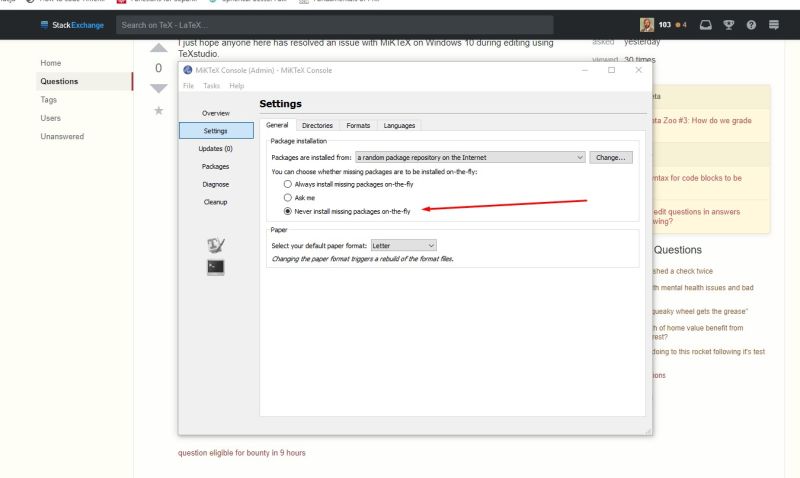Switch to the Formats tab
Viewport: 800px width, 478px height.
point(358,125)
